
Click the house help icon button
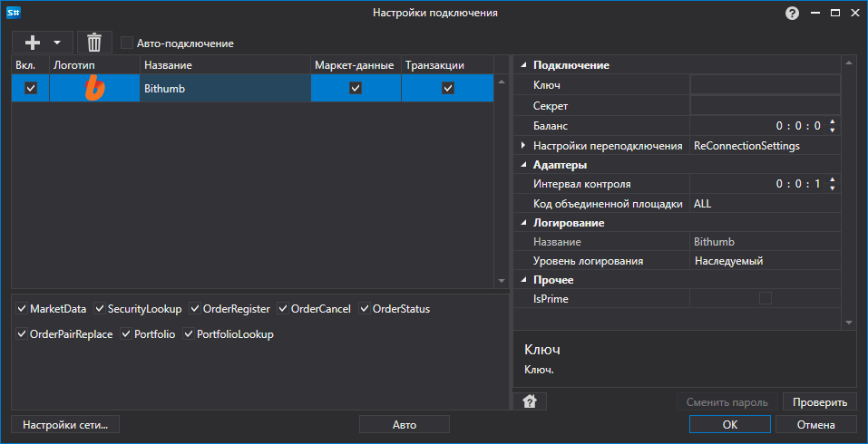tap(530, 401)
